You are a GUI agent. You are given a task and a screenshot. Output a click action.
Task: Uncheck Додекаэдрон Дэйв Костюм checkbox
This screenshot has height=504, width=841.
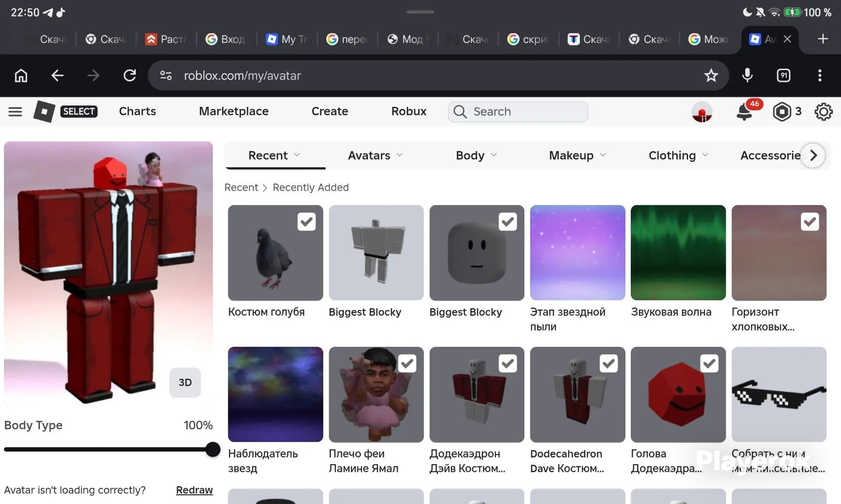click(508, 363)
